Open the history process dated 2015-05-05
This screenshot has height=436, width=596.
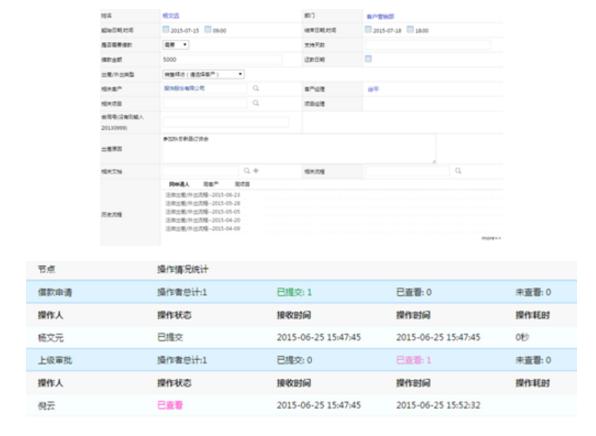203,212
